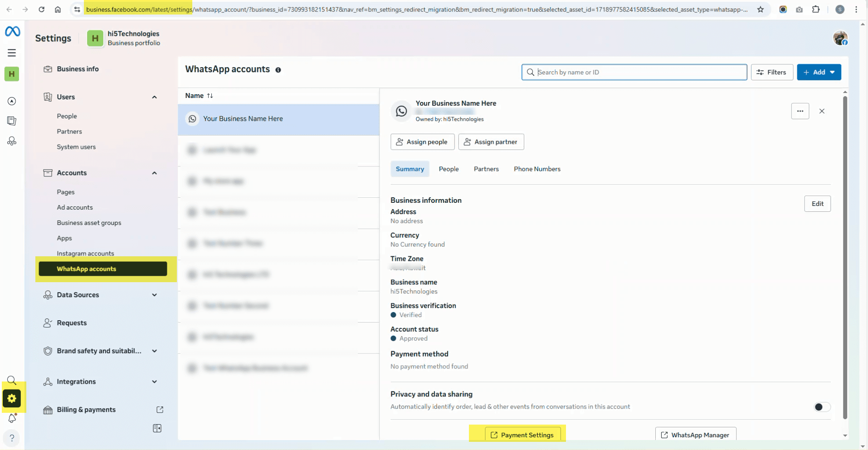
Task: Click Edit for Business information
Action: 817,204
